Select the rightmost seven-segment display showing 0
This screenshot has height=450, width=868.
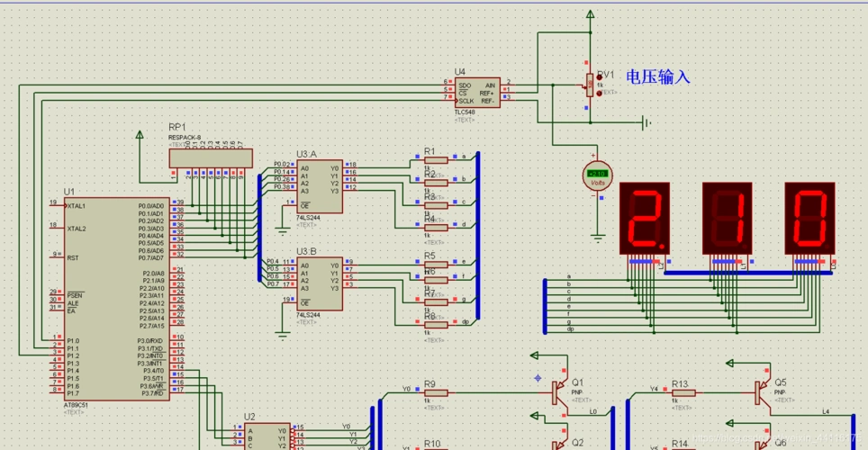[810, 219]
